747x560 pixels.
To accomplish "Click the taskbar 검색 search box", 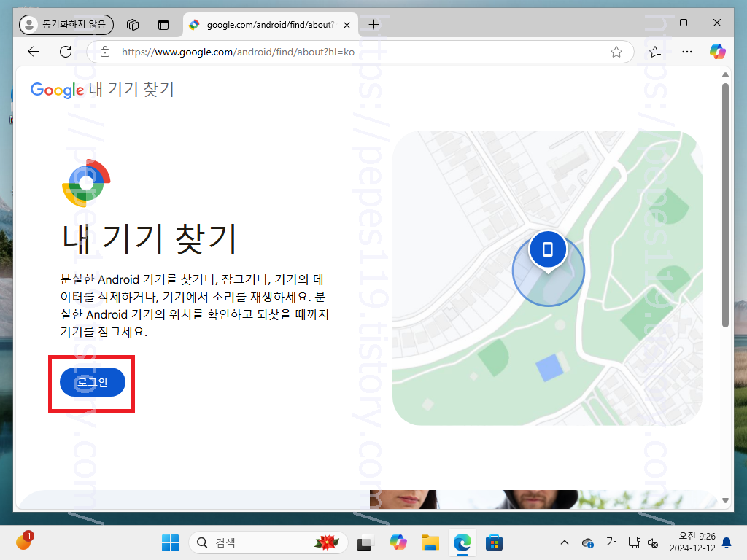I will 268,542.
